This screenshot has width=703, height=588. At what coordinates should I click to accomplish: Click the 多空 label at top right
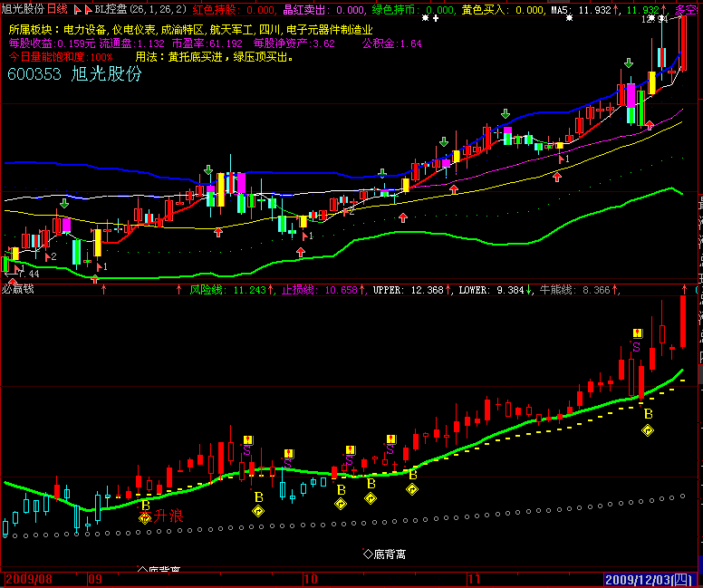point(686,9)
